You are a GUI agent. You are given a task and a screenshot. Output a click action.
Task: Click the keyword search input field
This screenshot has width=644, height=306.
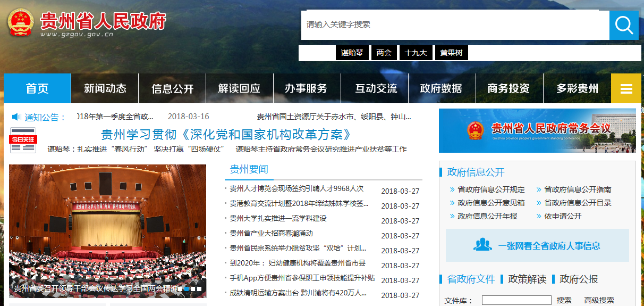point(455,25)
